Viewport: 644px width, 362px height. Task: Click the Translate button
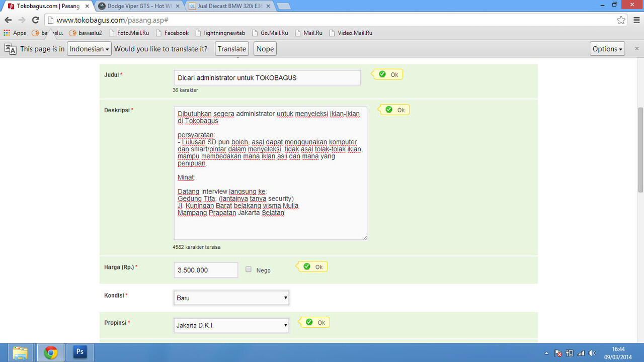(232, 49)
